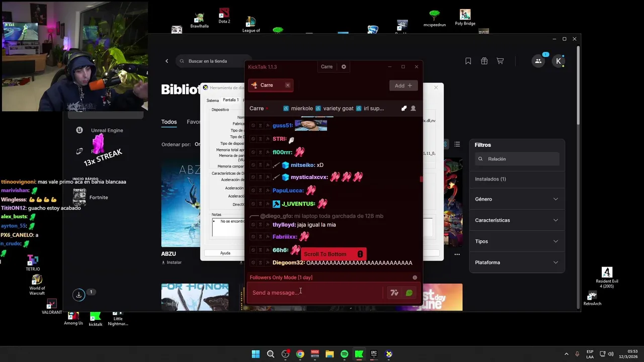This screenshot has height=362, width=644.
Task: Open username Diegoom32 in chat
Action: [x=288, y=263]
